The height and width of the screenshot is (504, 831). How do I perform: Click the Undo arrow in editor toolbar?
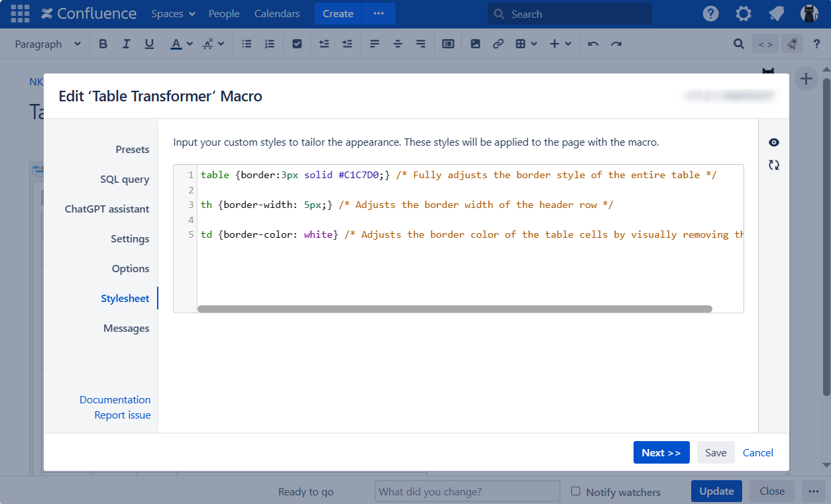click(593, 44)
